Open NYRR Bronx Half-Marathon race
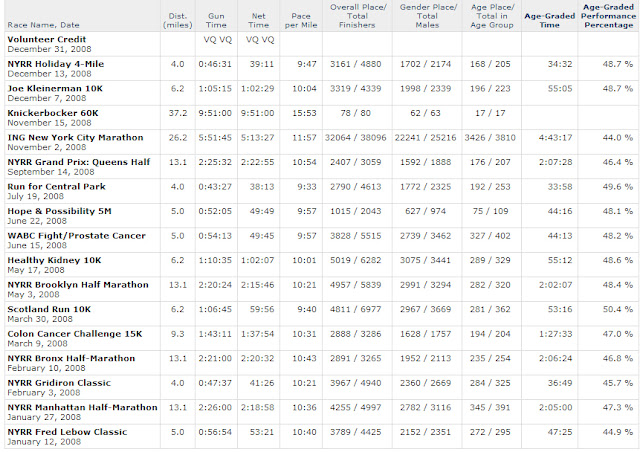 pyautogui.click(x=71, y=358)
